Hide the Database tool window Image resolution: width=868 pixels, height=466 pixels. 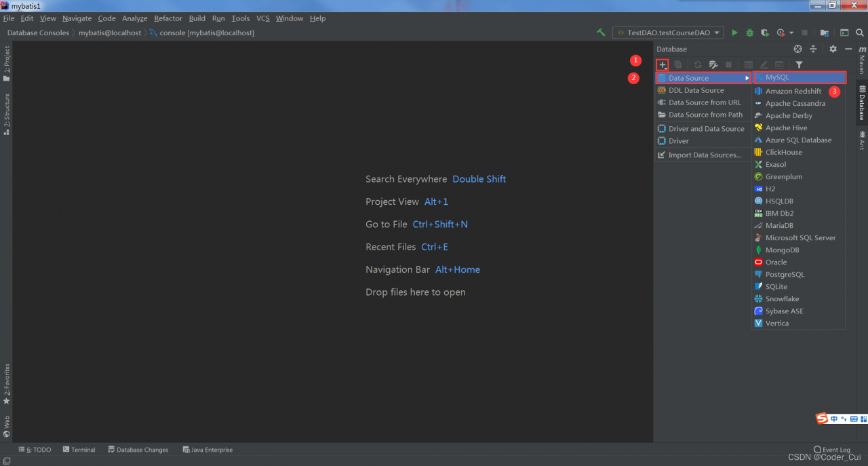tap(848, 49)
